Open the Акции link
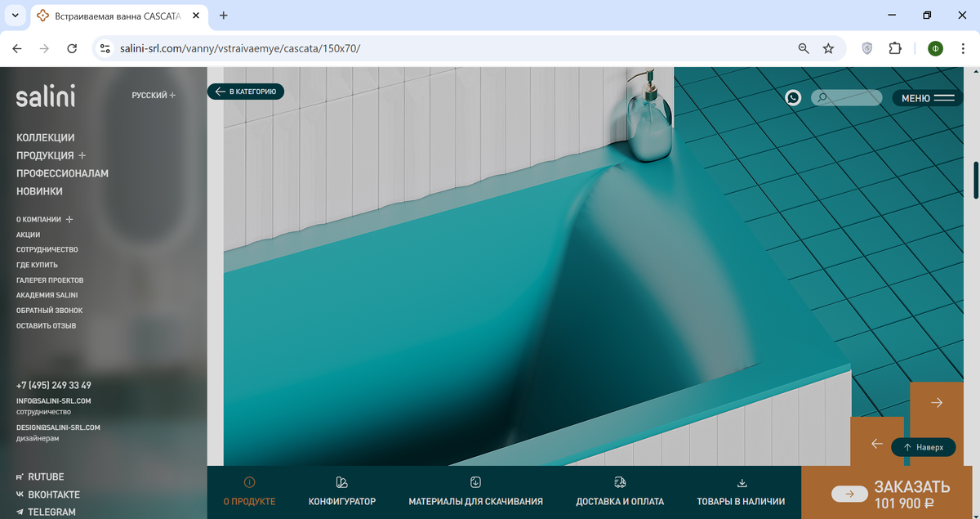 point(28,235)
